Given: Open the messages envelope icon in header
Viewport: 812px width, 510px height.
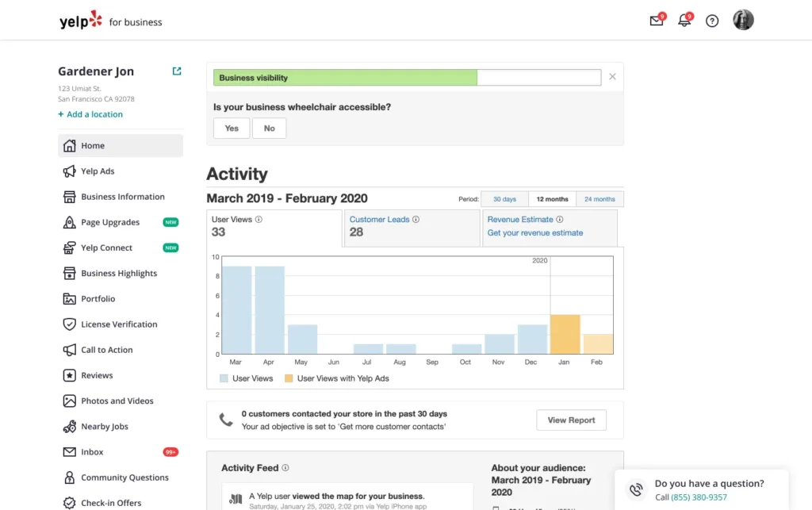Looking at the screenshot, I should [656, 21].
